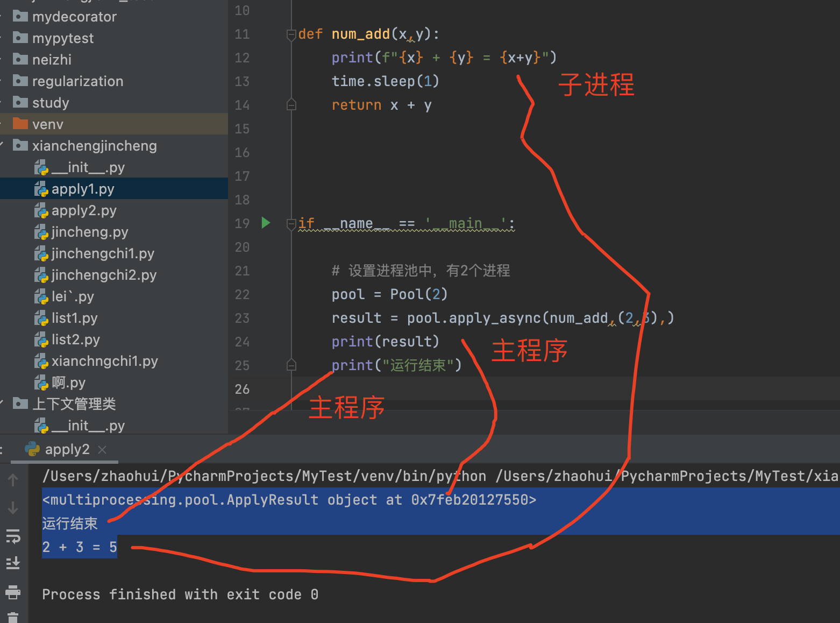The width and height of the screenshot is (840, 623).
Task: Click the print(result) line in editor
Action: [385, 342]
